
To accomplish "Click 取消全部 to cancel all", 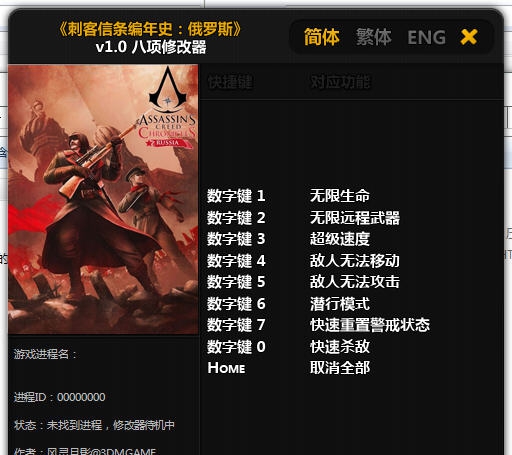I will coord(340,368).
